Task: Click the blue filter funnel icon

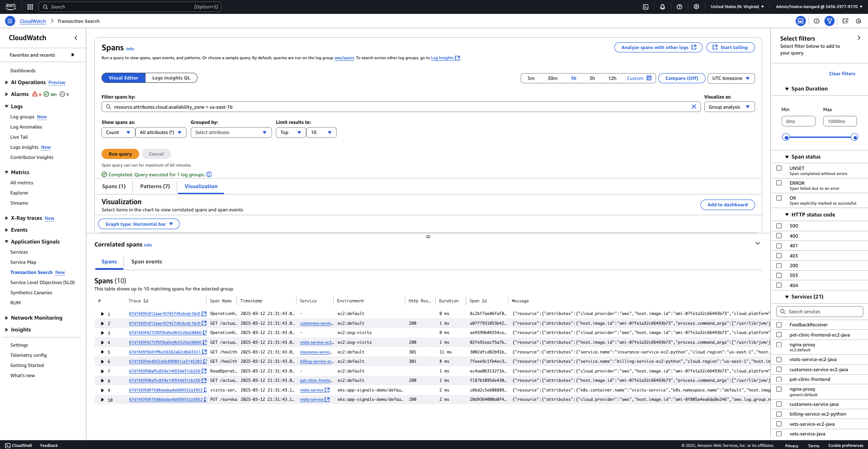Action: (x=830, y=21)
